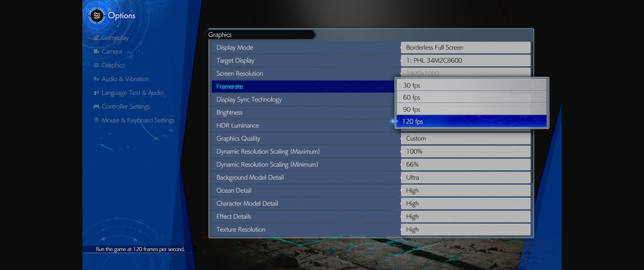The image size is (644, 270).
Task: Click the Gameplay gear icon in sidebar
Action: click(x=96, y=38)
